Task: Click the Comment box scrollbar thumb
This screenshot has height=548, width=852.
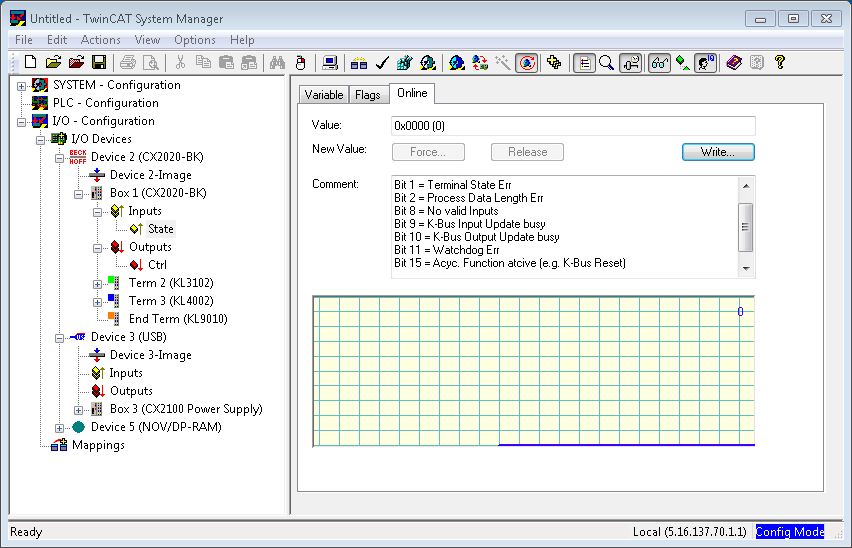Action: [746, 227]
